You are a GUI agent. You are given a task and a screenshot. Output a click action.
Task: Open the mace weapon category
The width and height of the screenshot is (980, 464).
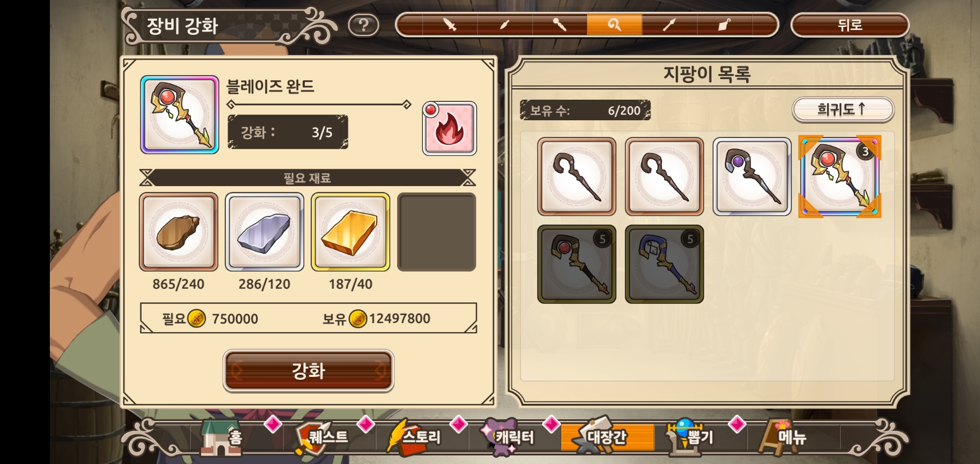[559, 25]
